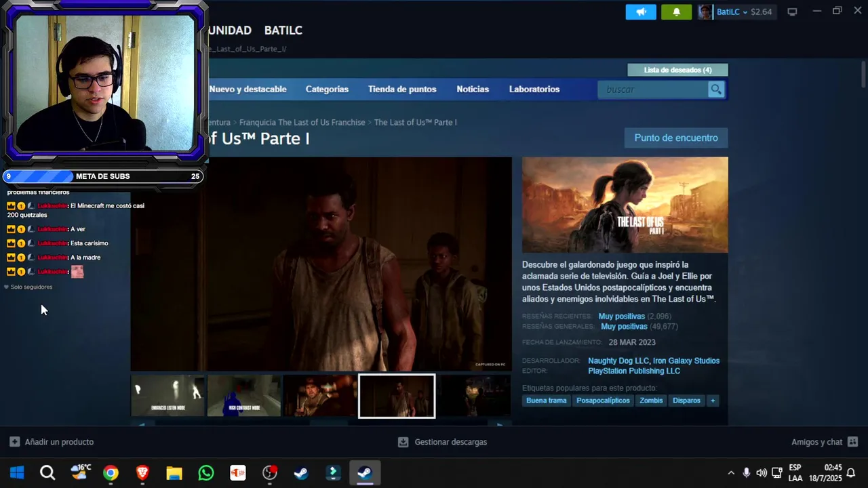Click the friends icon beside Amigos y chat
Screen dimensions: 868x488
click(x=853, y=442)
